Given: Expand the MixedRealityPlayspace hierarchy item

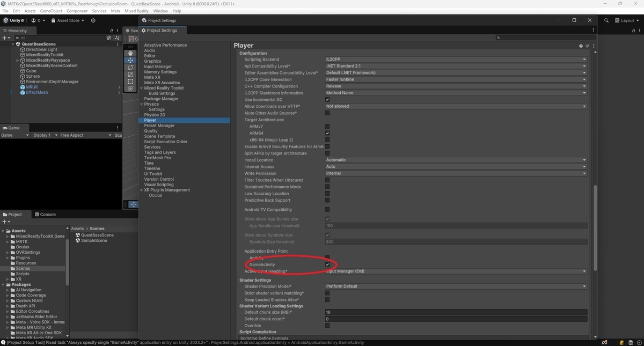Looking at the screenshot, I should tap(18, 60).
